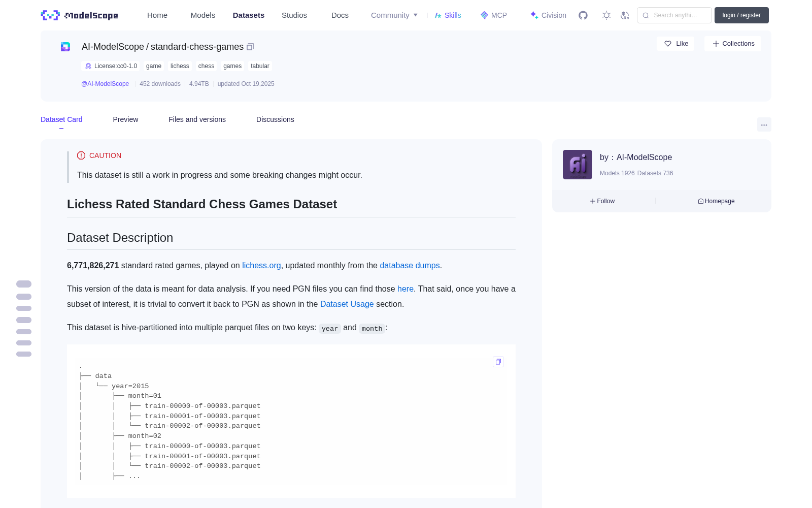Select the Dataset Card tab

tap(61, 119)
